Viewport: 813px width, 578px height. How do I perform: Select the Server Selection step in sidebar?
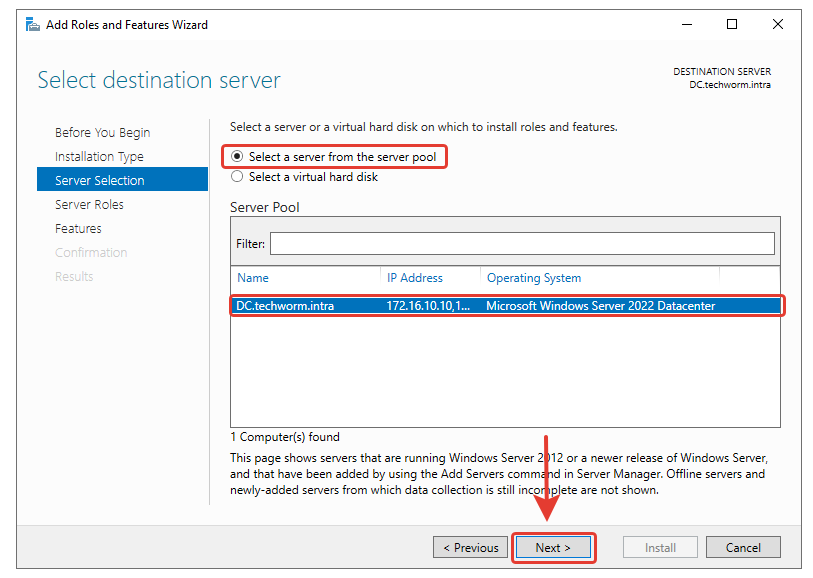click(100, 181)
